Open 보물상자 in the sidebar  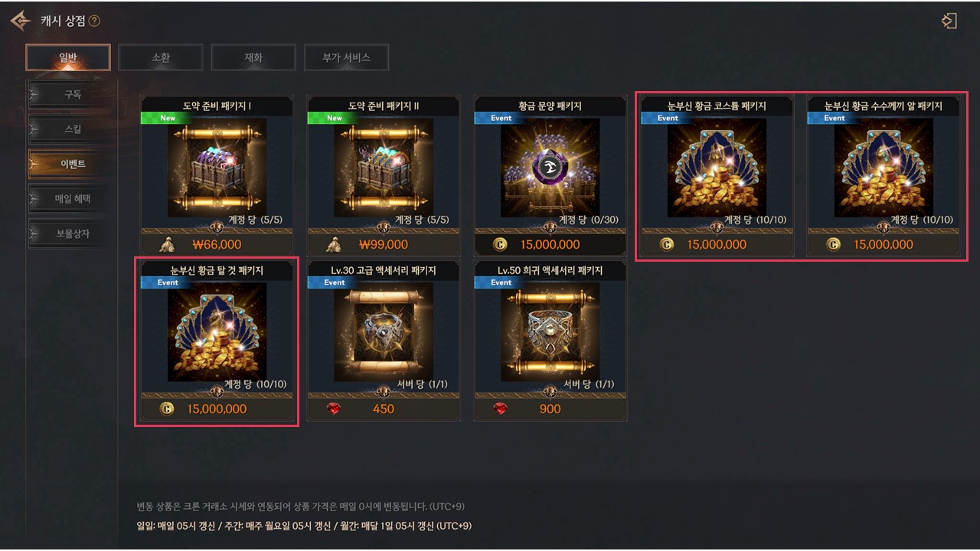72,233
